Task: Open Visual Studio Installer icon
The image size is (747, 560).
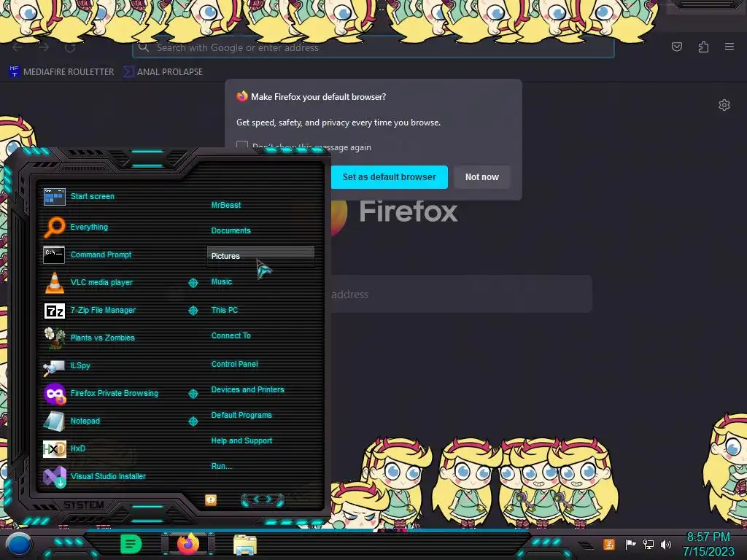Action: [55, 477]
